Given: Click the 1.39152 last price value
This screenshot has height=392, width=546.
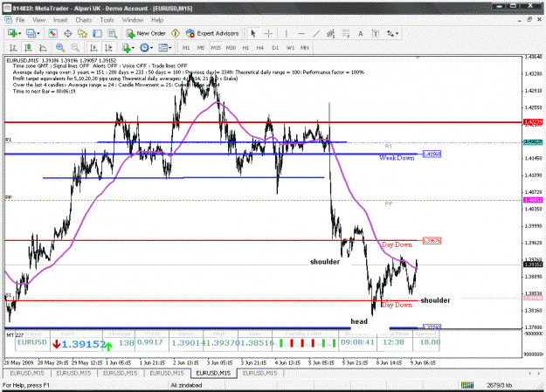Looking at the screenshot, I should pyautogui.click(x=84, y=344).
